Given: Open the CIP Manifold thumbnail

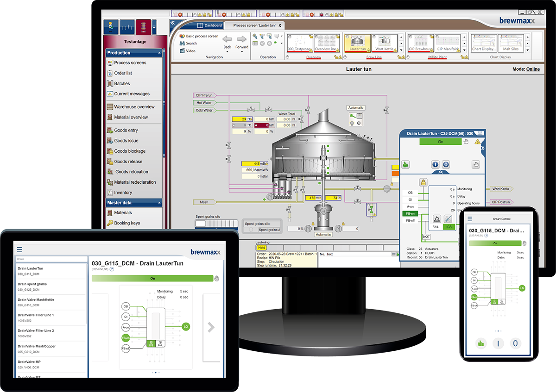Looking at the screenshot, I should [x=448, y=43].
